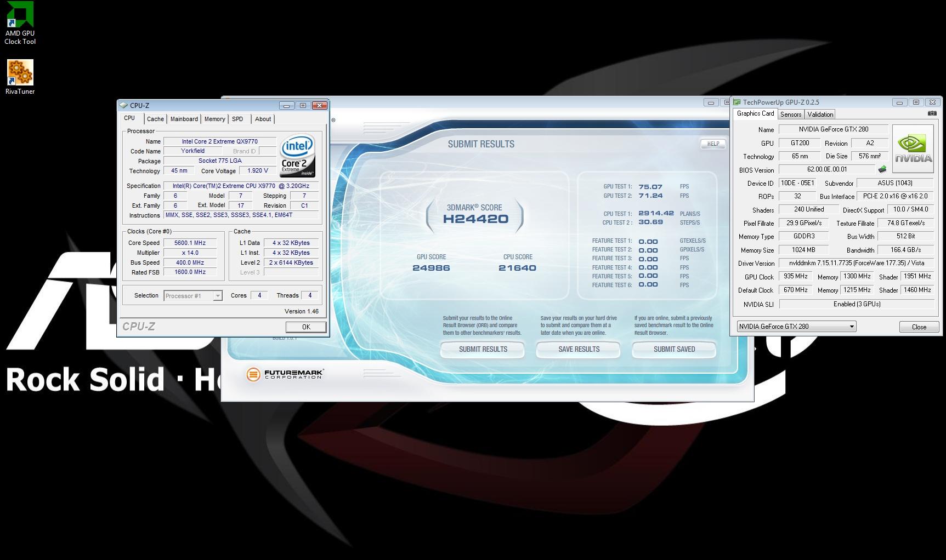Minimize the CPU-Z window
946x560 pixels.
point(286,105)
